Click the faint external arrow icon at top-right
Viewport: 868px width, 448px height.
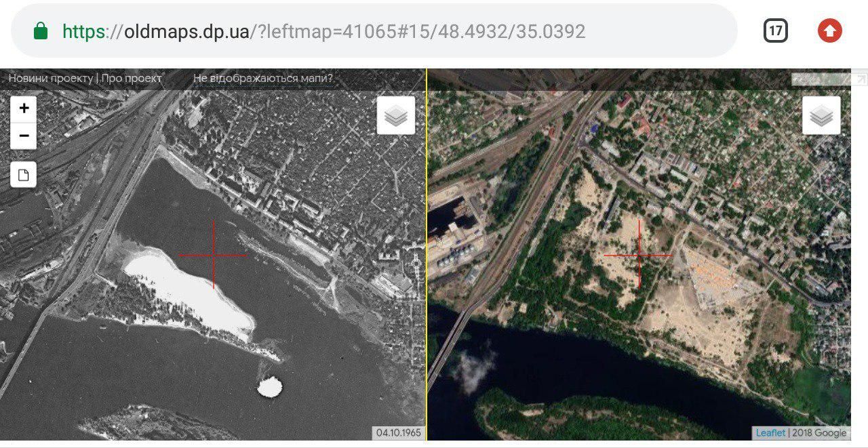click(861, 79)
